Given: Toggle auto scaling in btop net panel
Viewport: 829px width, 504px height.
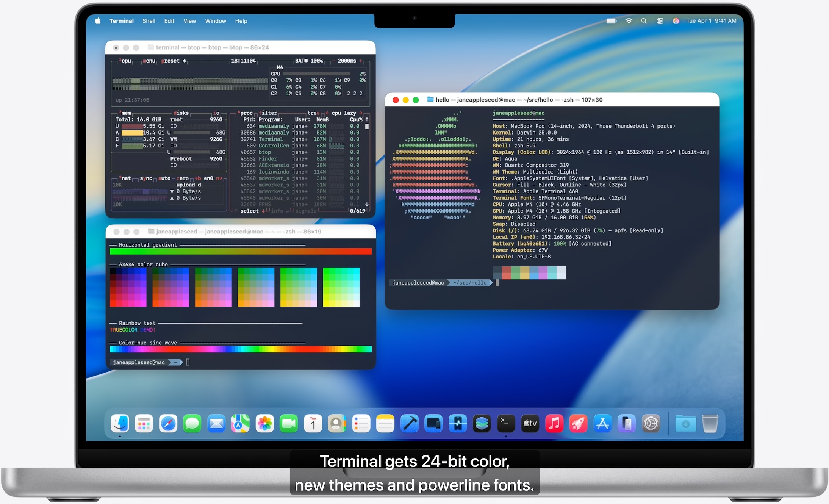Looking at the screenshot, I should click(x=164, y=178).
